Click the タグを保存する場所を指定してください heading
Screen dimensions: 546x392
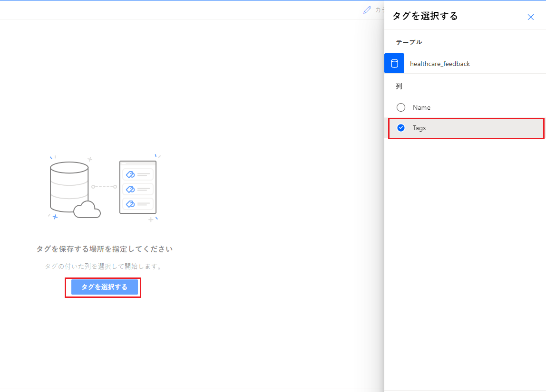[x=105, y=249]
